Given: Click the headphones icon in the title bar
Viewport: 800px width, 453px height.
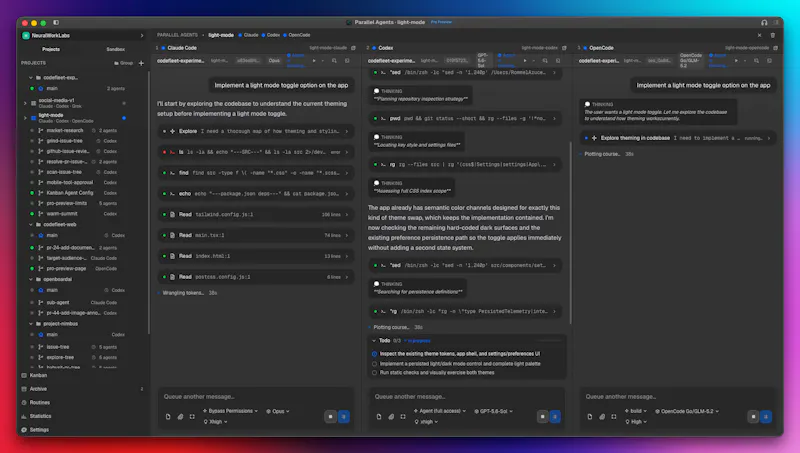Looking at the screenshot, I should click(x=764, y=22).
